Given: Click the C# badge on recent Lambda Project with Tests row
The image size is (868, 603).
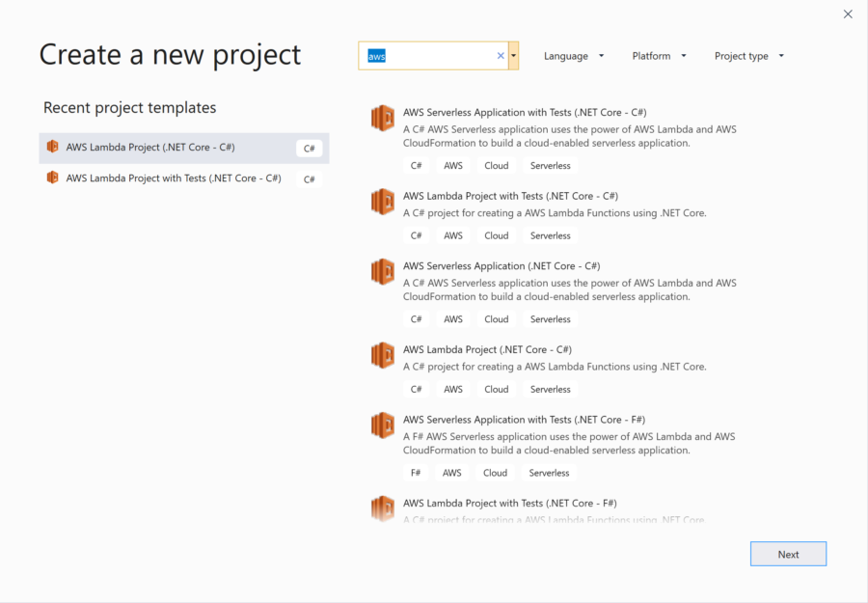Looking at the screenshot, I should (309, 179).
